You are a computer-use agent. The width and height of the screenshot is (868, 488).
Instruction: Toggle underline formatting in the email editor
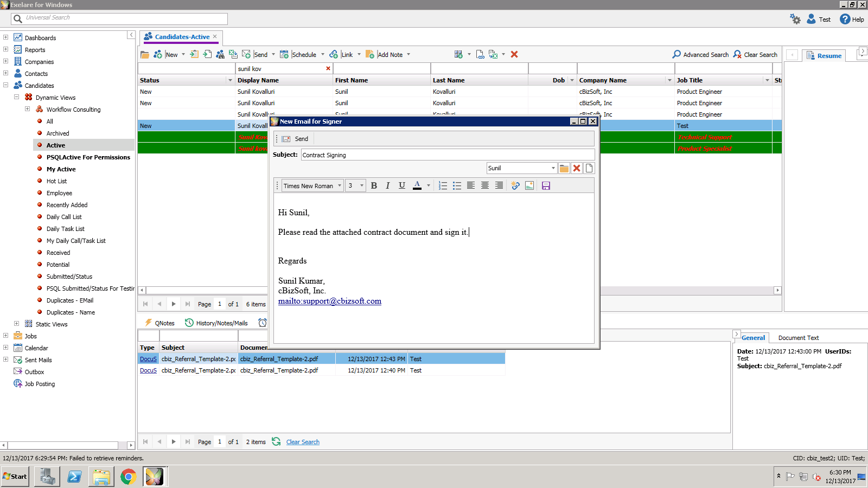tap(402, 185)
